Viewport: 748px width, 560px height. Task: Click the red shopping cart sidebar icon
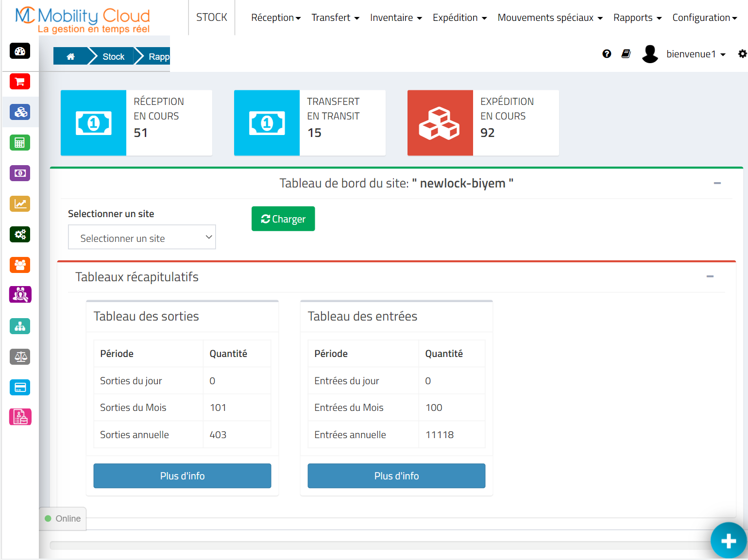(x=20, y=82)
